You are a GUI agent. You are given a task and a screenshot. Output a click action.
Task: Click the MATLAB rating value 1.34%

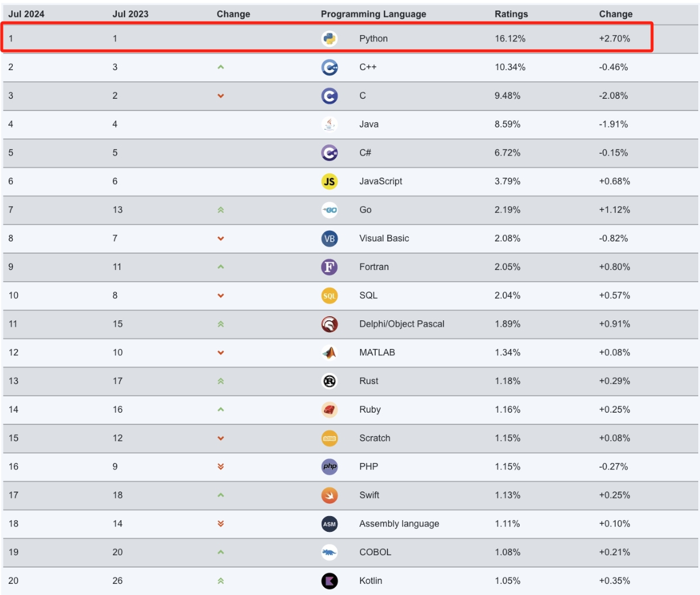pyautogui.click(x=507, y=352)
